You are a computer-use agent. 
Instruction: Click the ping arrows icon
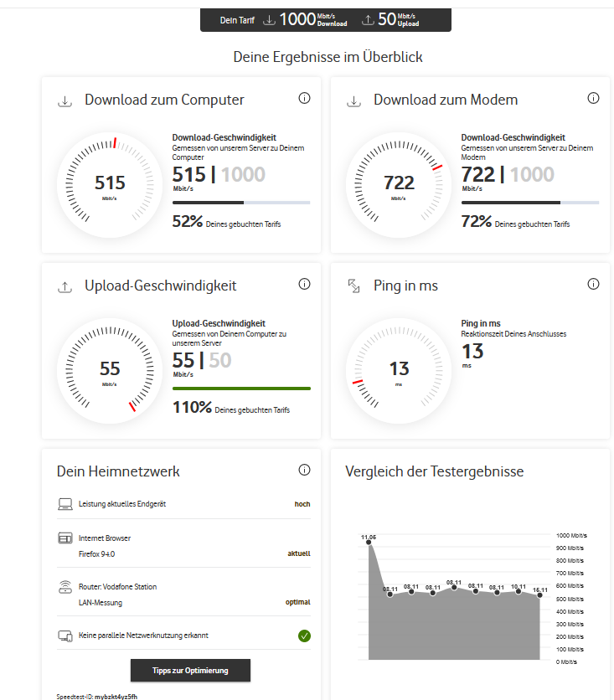[353, 286]
